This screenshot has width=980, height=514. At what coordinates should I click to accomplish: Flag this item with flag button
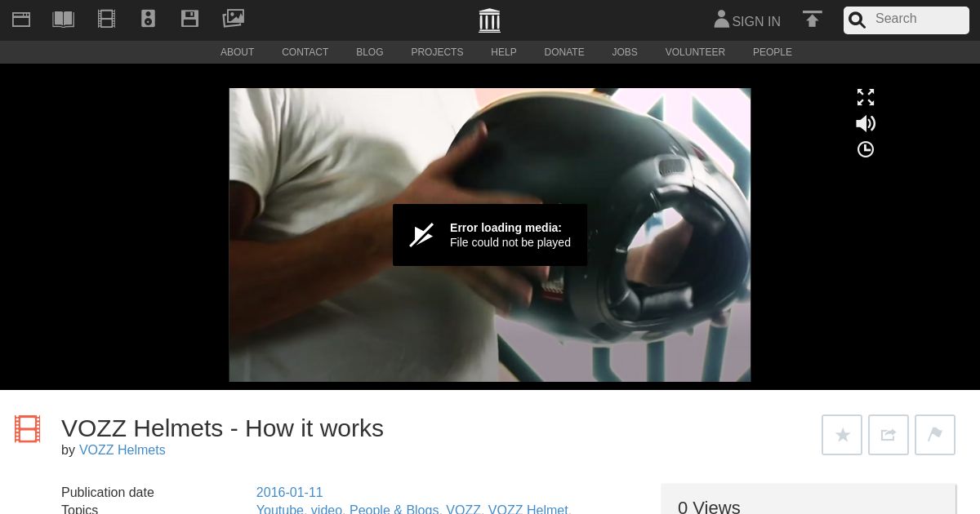[935, 435]
